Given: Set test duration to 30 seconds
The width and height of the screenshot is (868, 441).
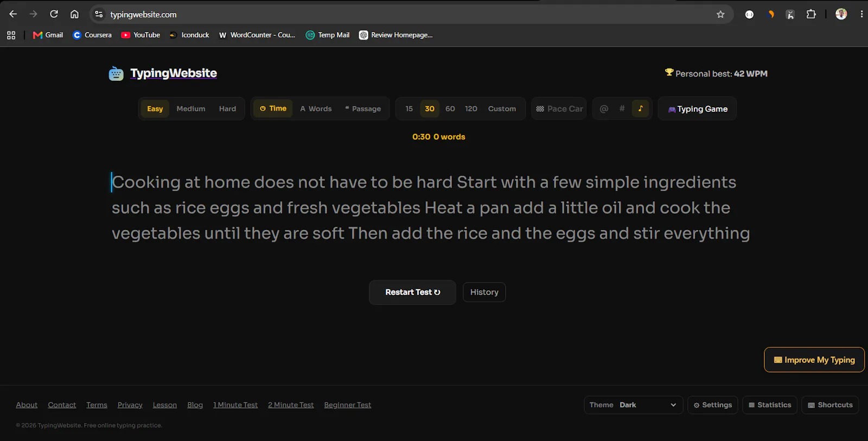Looking at the screenshot, I should (x=430, y=108).
